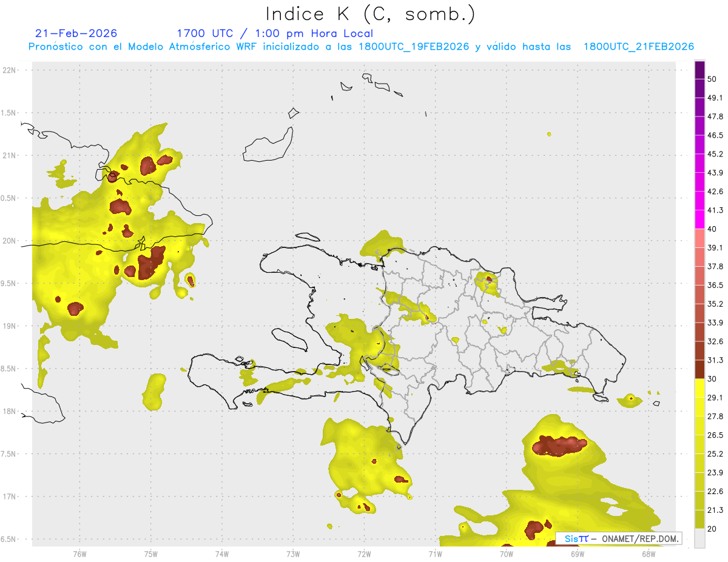
Task: Click the colorbar label "42.6"
Action: click(715, 192)
